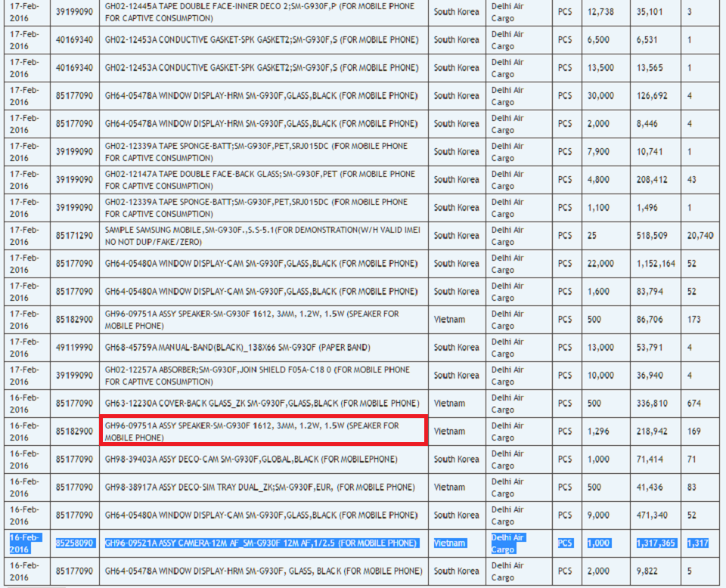Select value cell 71,414
The width and height of the screenshot is (726, 588).
tap(655, 460)
